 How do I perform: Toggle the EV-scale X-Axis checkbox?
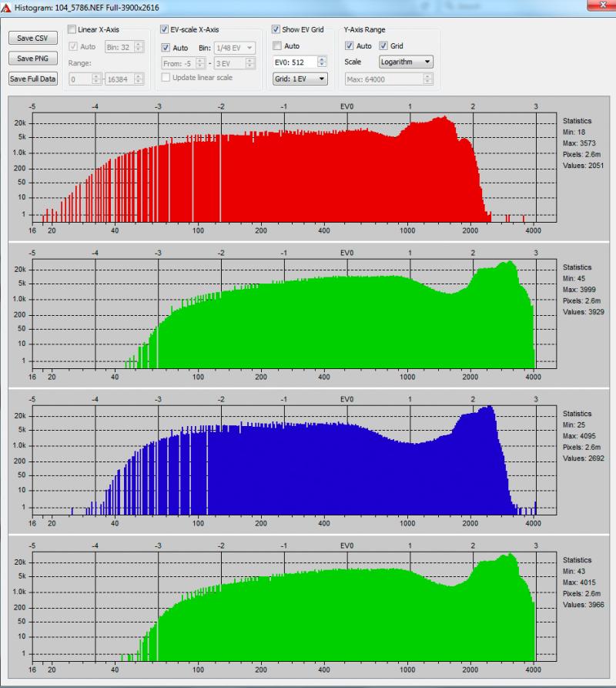click(x=165, y=29)
